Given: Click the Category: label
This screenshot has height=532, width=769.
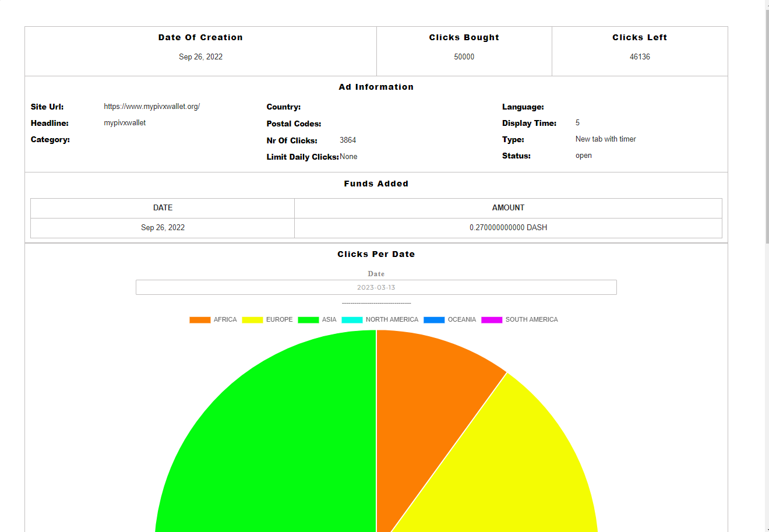Looking at the screenshot, I should point(50,139).
